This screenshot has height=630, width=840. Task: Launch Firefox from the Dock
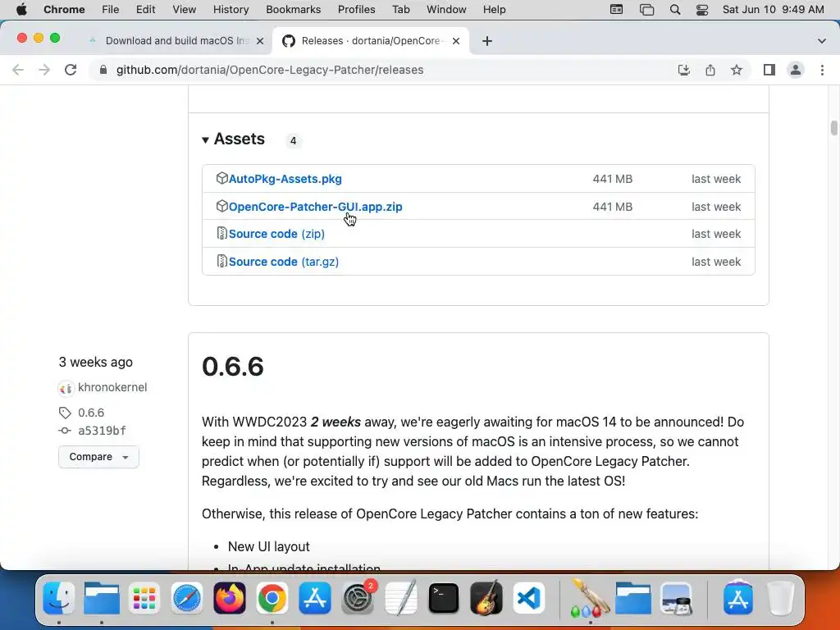pyautogui.click(x=230, y=598)
